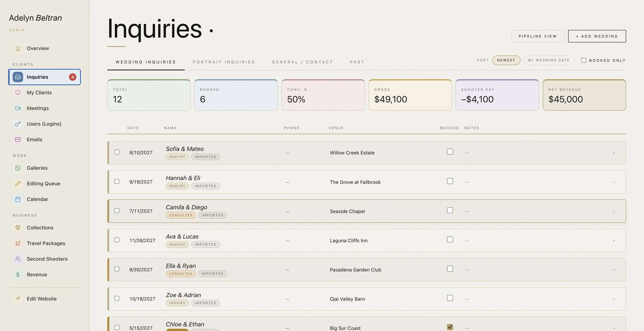Expand the Sofia & Mateo row arrow
644x331 pixels.
(x=614, y=153)
